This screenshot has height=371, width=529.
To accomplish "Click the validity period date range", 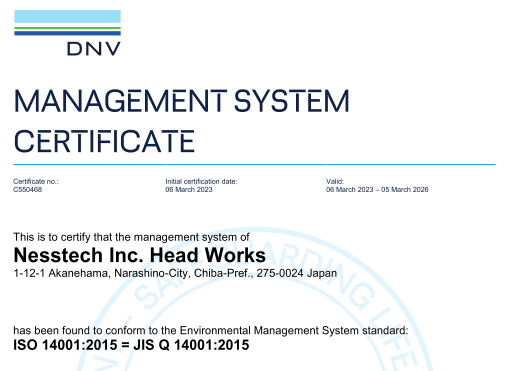I will pyautogui.click(x=377, y=190).
